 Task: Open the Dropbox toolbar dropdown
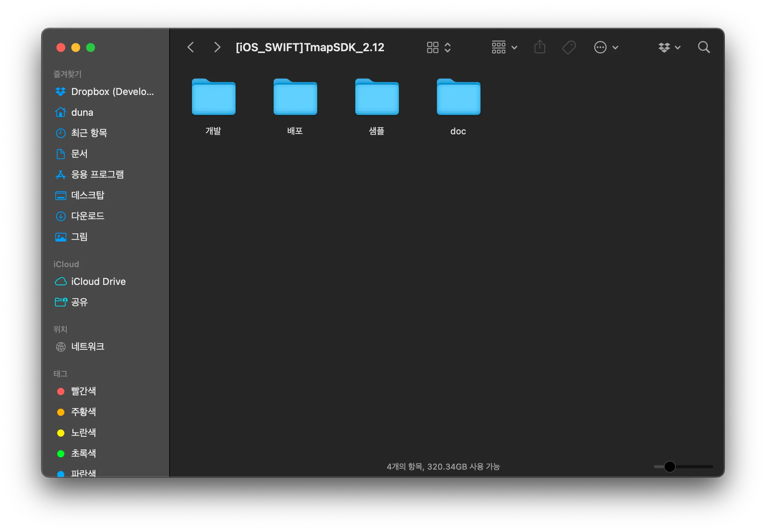pyautogui.click(x=669, y=47)
